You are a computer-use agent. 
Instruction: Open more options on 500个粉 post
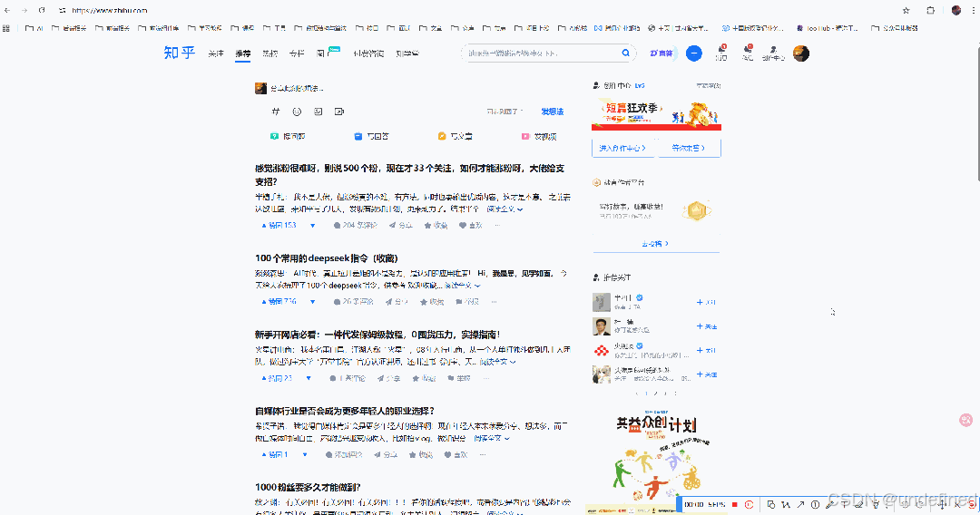497,226
